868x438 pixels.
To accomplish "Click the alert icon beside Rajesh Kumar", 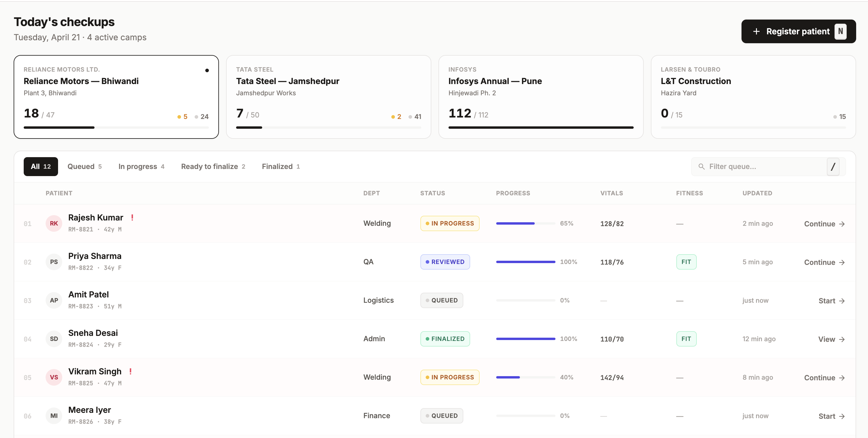I will point(132,218).
